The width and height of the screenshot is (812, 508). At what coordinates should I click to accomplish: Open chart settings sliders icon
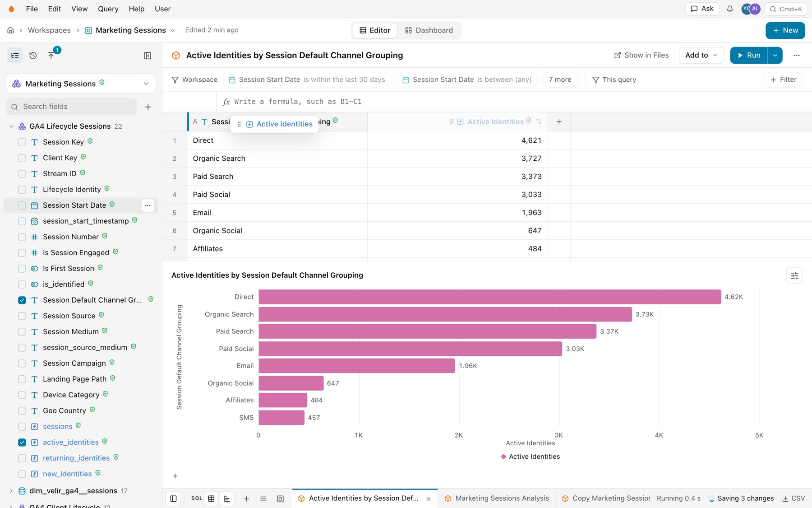pos(794,275)
